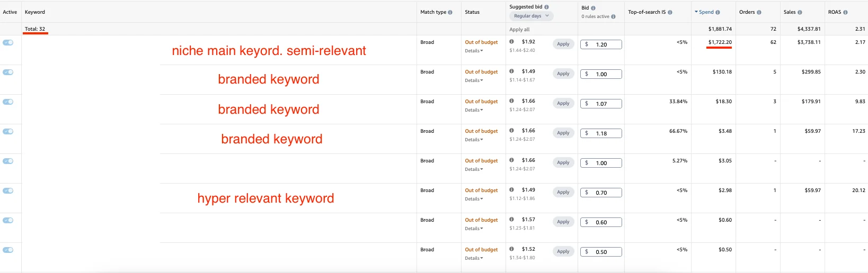The image size is (868, 273).
Task: Apply the $1.92 suggested bid
Action: click(563, 44)
